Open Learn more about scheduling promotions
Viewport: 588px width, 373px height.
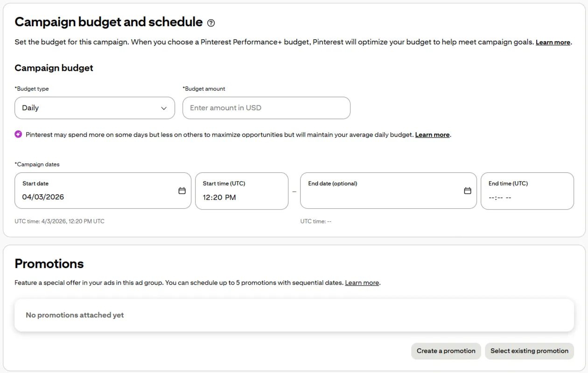point(362,282)
